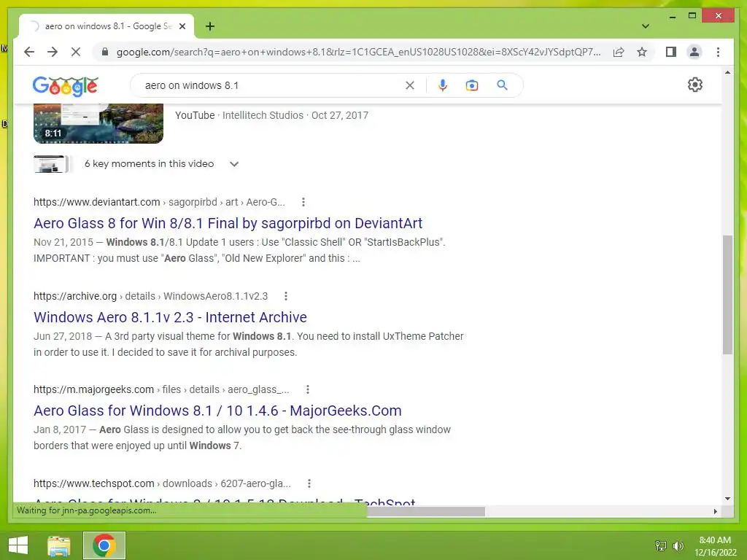
Task: Select the aero on windows 8.1 tab
Action: (x=107, y=26)
